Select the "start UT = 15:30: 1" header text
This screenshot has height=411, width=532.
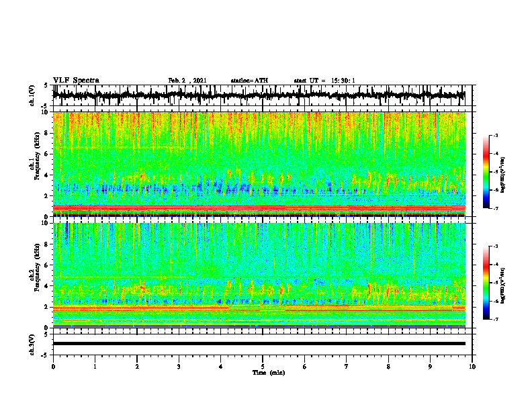click(324, 81)
